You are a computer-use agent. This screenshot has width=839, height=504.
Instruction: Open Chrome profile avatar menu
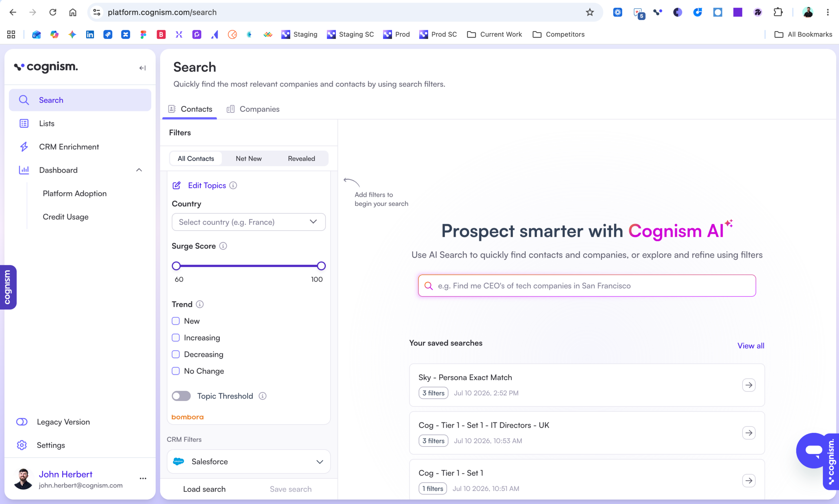tap(808, 12)
